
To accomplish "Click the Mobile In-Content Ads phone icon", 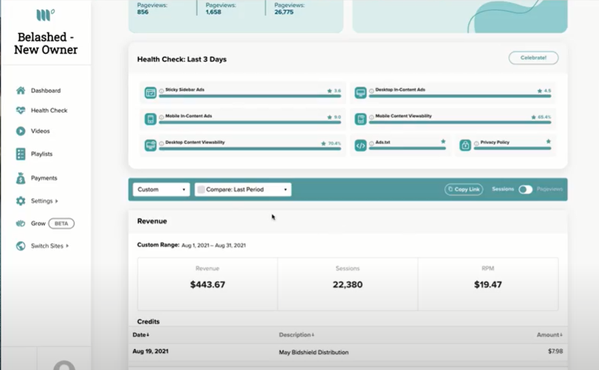I will [x=151, y=119].
